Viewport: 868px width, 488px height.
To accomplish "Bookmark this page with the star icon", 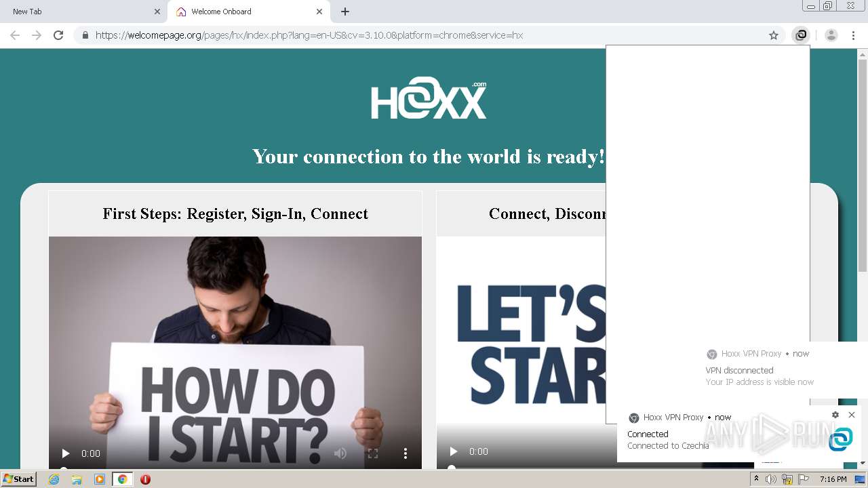I will 773,35.
